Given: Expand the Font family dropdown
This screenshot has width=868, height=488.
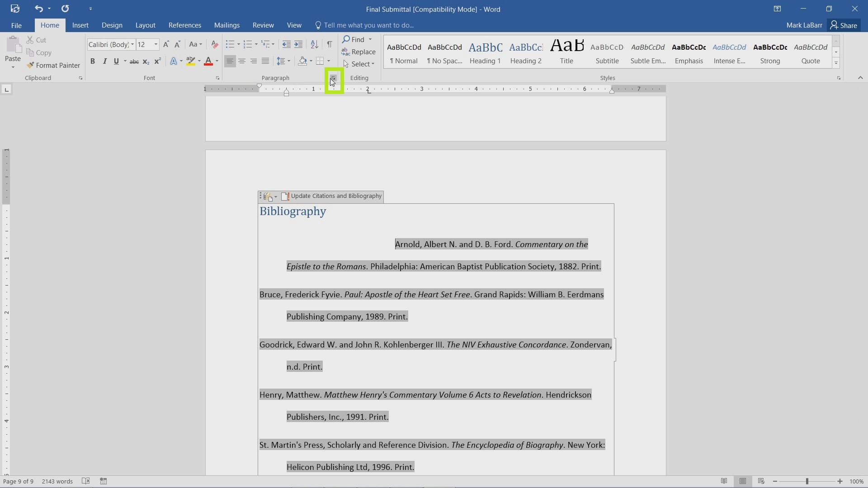Looking at the screenshot, I should [x=132, y=43].
